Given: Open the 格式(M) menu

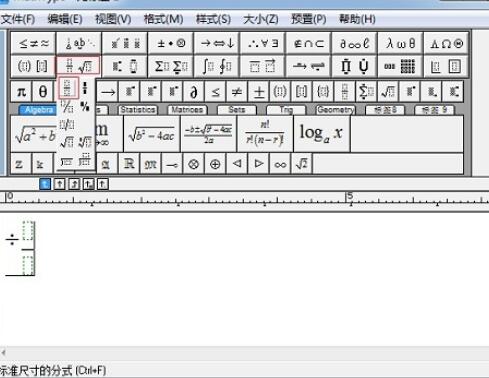Looking at the screenshot, I should coord(163,19).
